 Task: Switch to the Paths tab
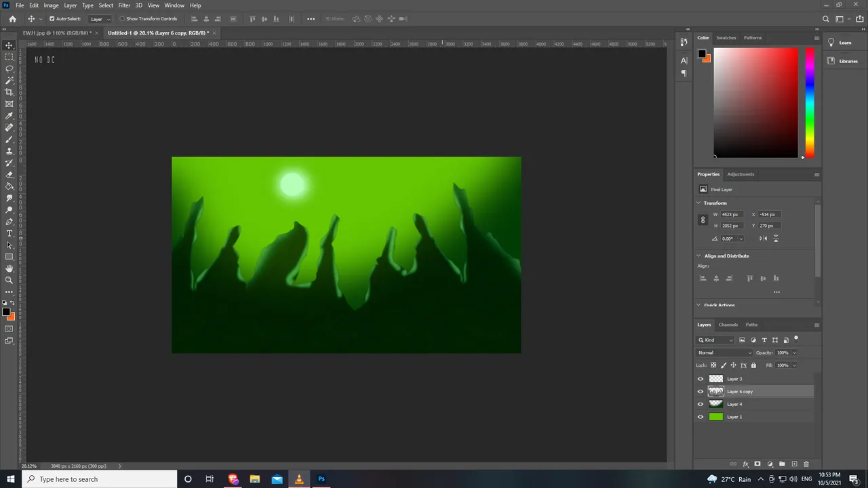(x=751, y=325)
